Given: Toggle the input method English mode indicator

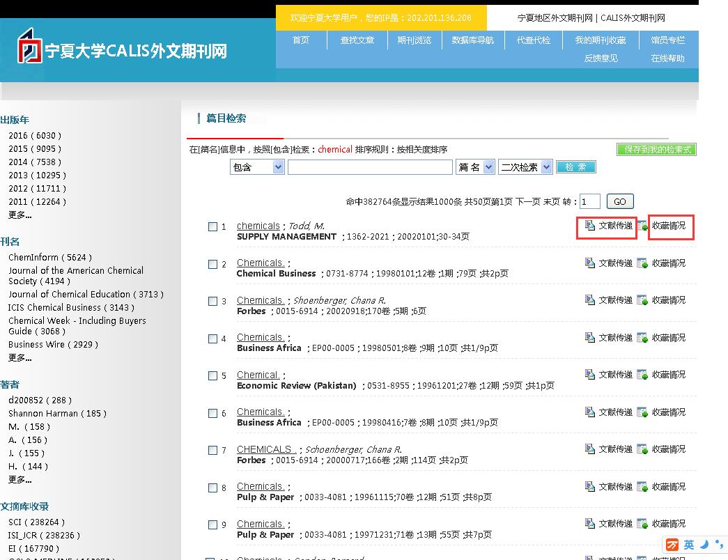Looking at the screenshot, I should click(x=688, y=545).
